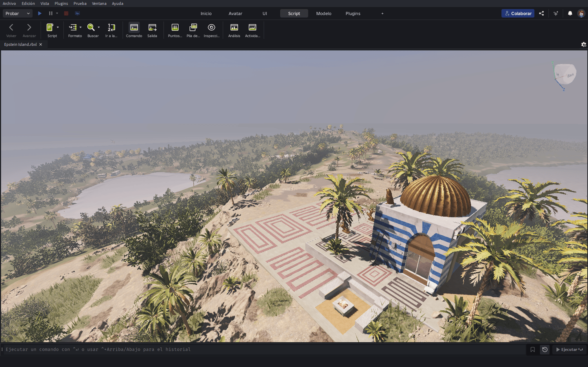Click the Ir a la línea icon
This screenshot has width=588, height=367.
click(111, 27)
